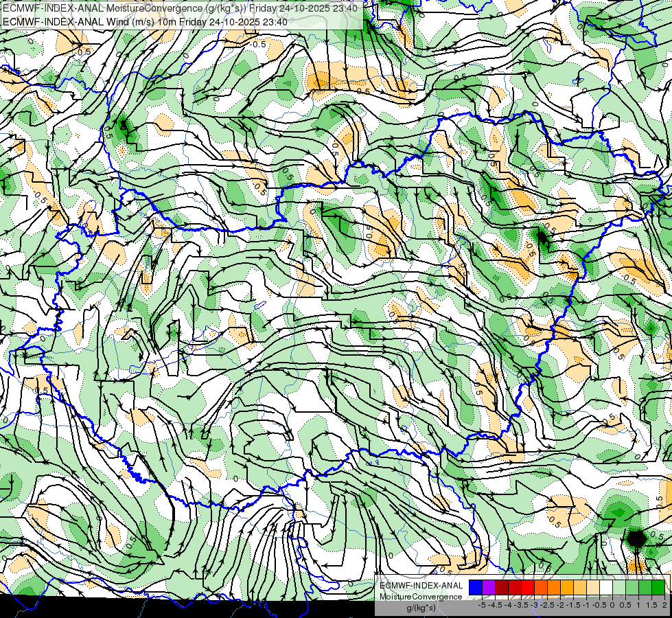Click the g/(kg*s) units label in the legend
This screenshot has height=618, width=672.
pyautogui.click(x=421, y=608)
